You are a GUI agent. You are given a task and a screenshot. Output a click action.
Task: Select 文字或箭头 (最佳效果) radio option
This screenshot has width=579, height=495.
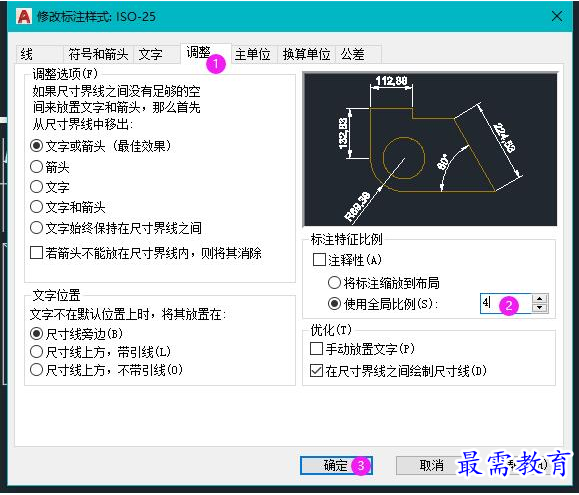pyautogui.click(x=101, y=146)
